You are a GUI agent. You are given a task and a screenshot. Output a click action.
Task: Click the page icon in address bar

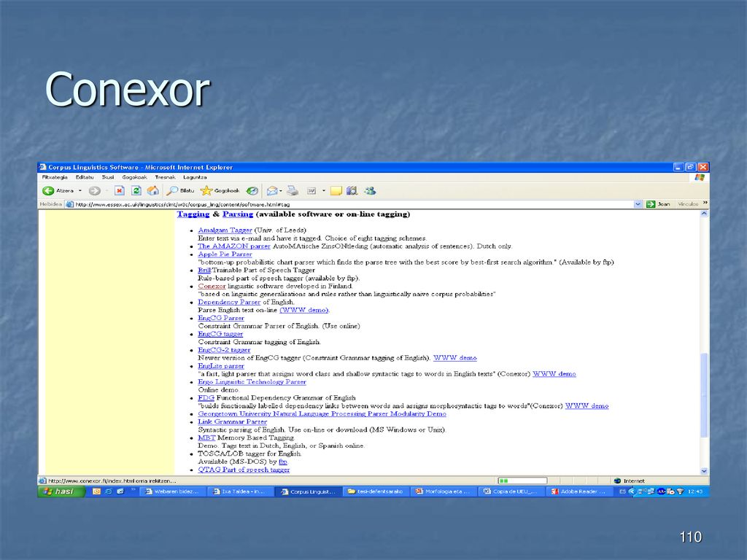(69, 204)
